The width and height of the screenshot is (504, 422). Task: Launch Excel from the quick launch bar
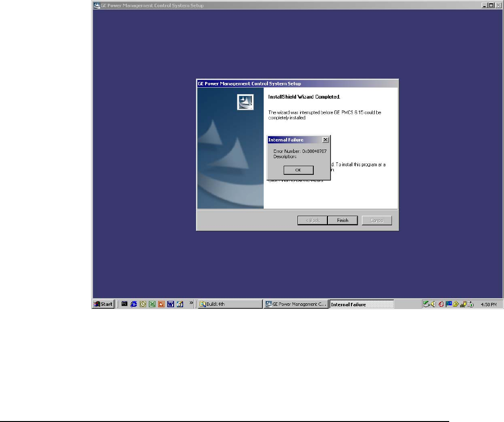pyautogui.click(x=152, y=304)
